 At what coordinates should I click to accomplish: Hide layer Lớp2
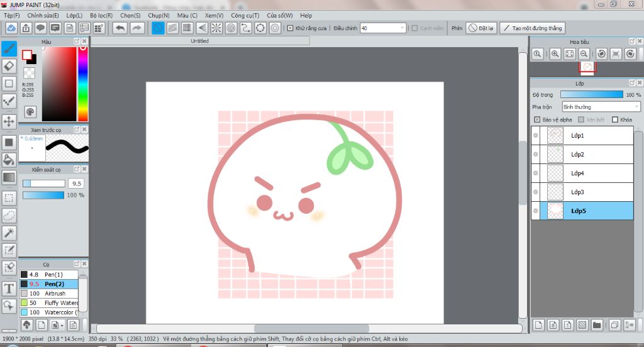(536, 155)
